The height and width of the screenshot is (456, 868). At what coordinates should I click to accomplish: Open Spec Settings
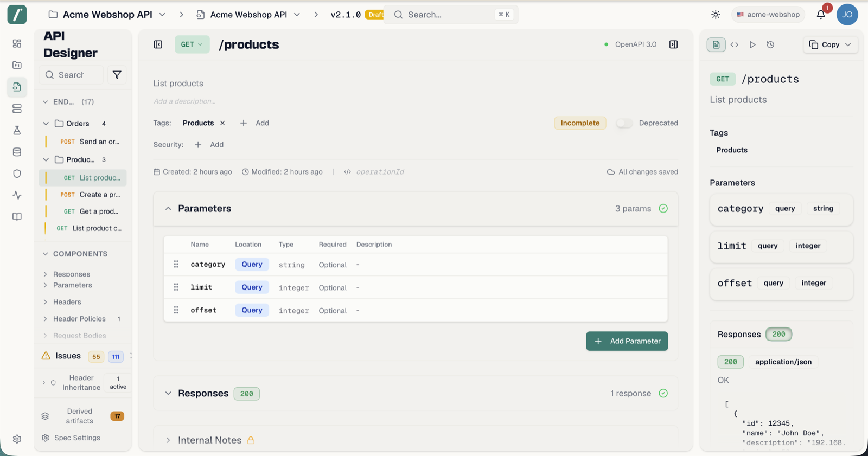coord(71,438)
